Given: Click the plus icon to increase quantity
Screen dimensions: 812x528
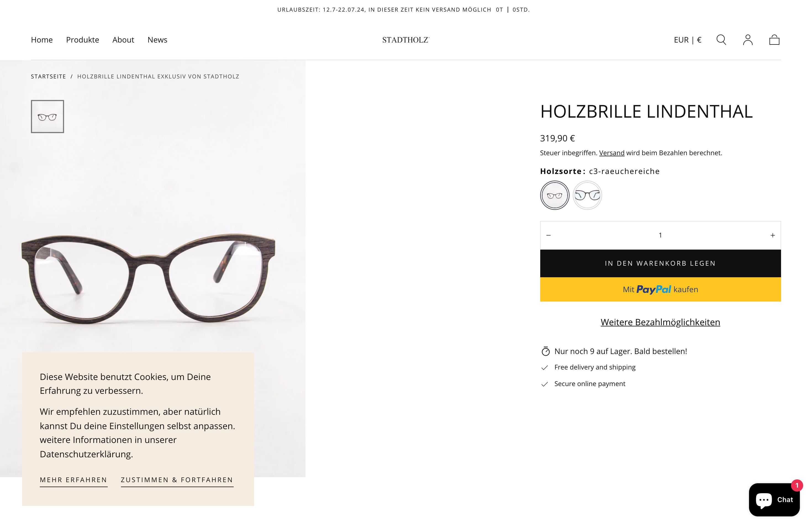Looking at the screenshot, I should tap(772, 235).
